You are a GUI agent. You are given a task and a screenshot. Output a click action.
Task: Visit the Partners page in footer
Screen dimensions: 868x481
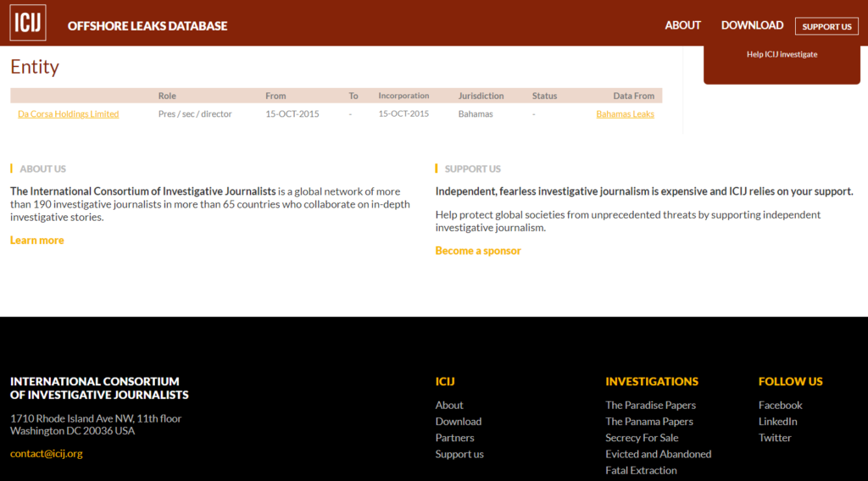455,438
